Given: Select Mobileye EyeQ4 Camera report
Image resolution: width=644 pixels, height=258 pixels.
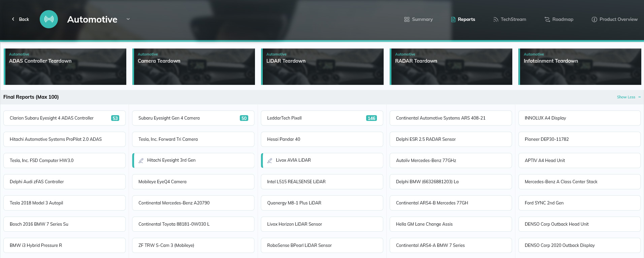Looking at the screenshot, I should coord(193,182).
